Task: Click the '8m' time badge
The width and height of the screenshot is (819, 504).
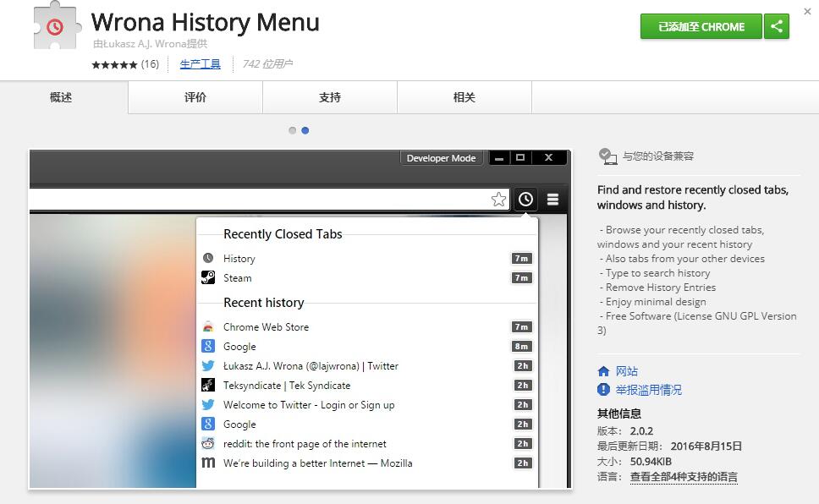Action: (521, 346)
